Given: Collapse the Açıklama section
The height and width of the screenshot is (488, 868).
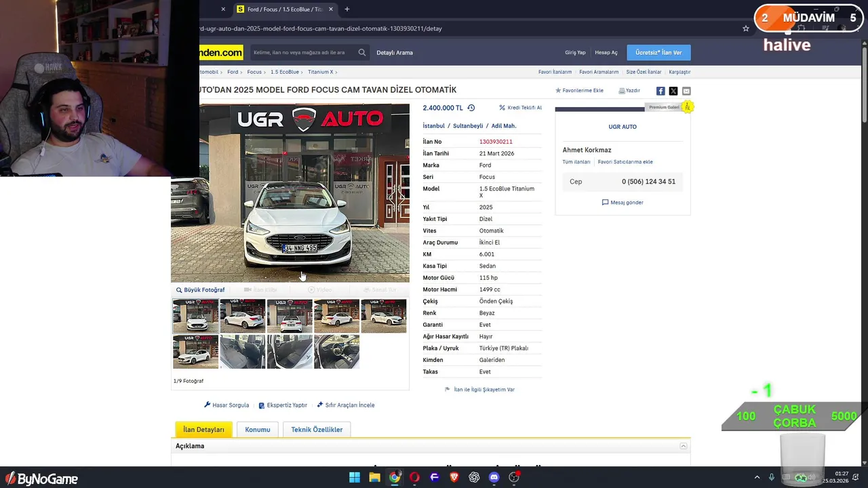Looking at the screenshot, I should [684, 446].
